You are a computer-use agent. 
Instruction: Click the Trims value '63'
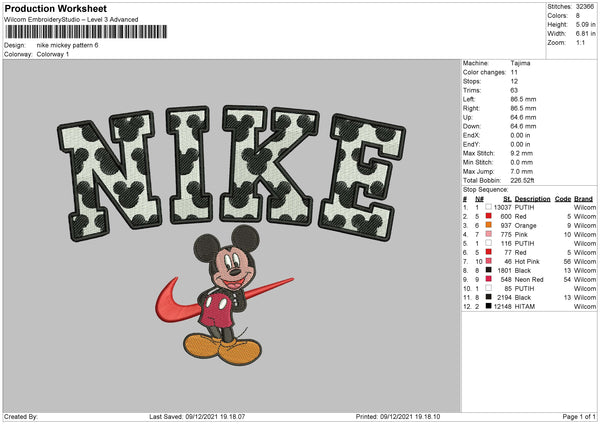514,90
